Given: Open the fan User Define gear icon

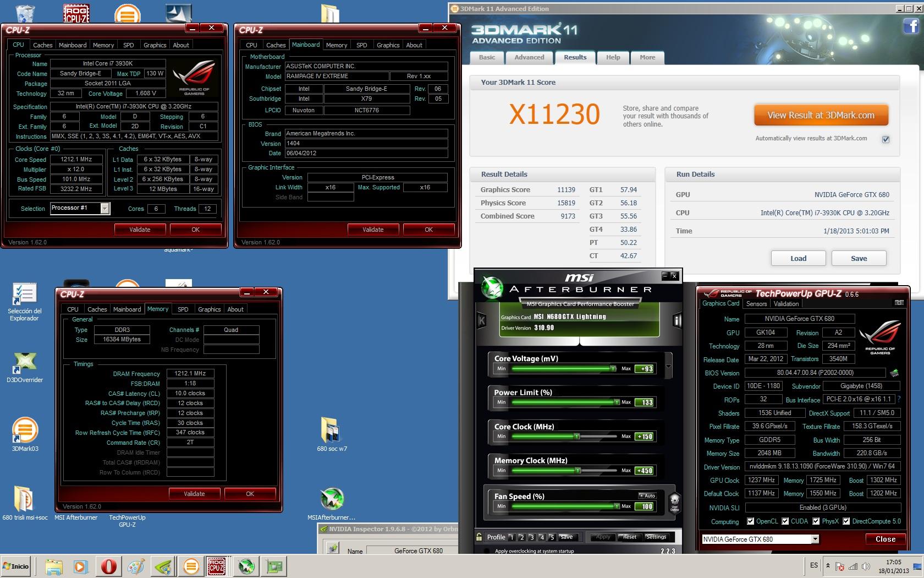Looking at the screenshot, I should pos(674,503).
